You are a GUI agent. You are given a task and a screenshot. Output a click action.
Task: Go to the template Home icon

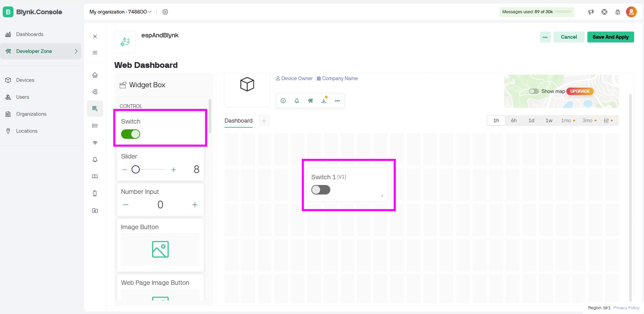95,75
